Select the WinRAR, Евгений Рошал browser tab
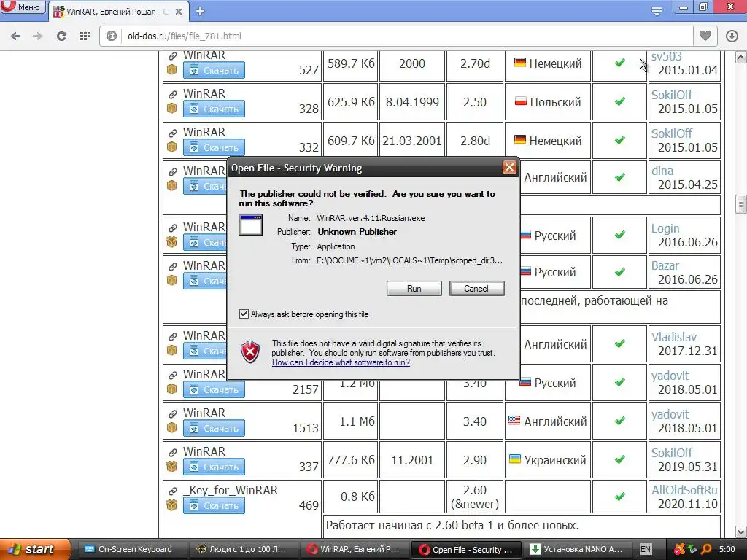Viewport: 747px width, 560px height. pyautogui.click(x=117, y=12)
